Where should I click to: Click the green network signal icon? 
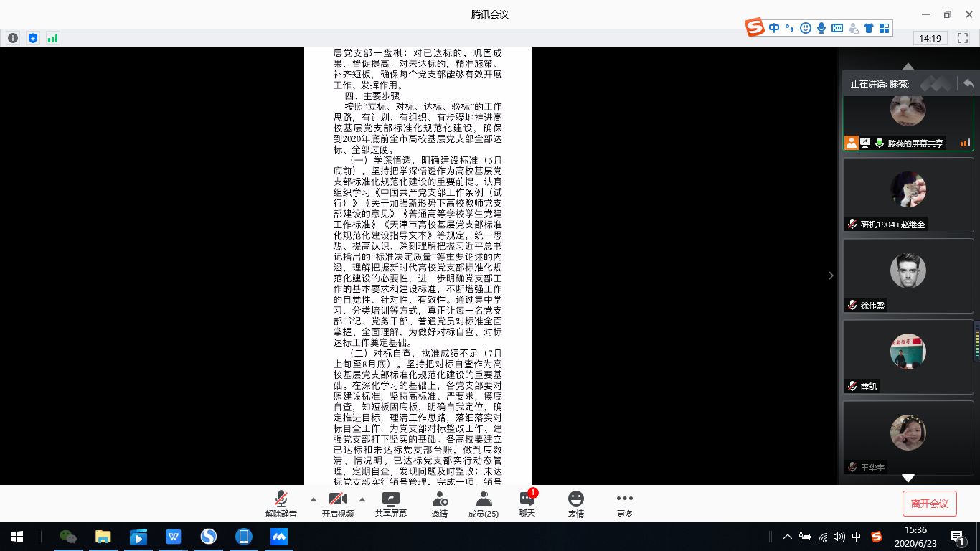52,38
